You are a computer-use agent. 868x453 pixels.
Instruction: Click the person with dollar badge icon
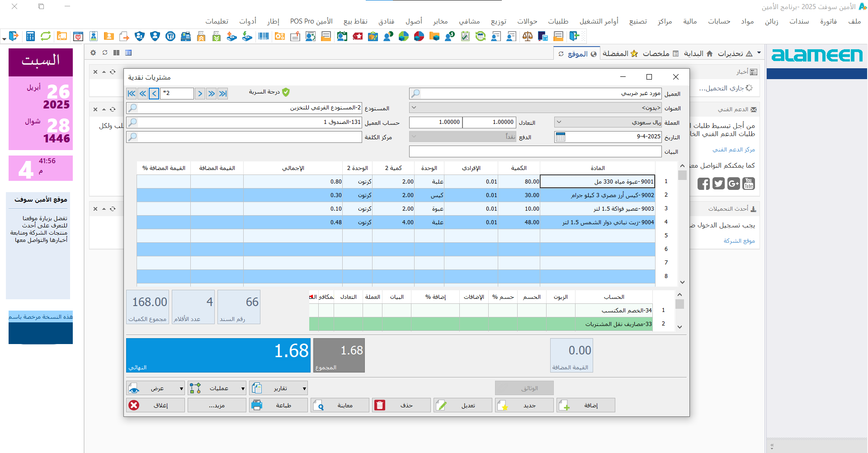click(450, 36)
